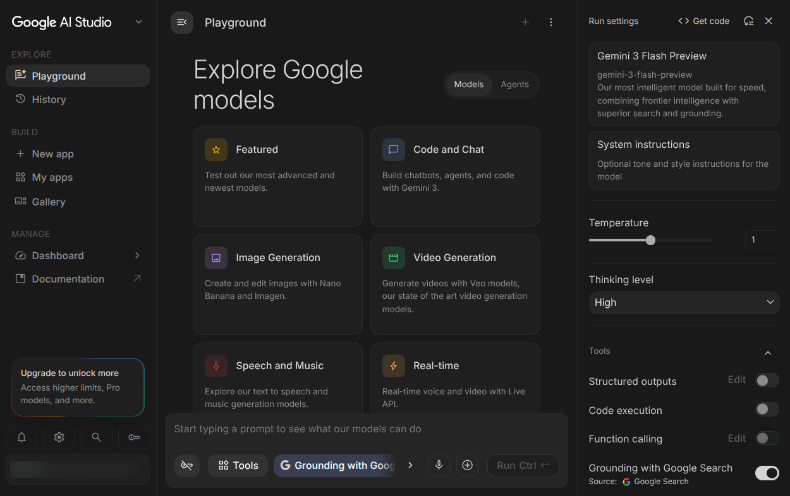Viewport: 790px width, 496px height.
Task: Open the notifications bell icon
Action: (x=22, y=437)
